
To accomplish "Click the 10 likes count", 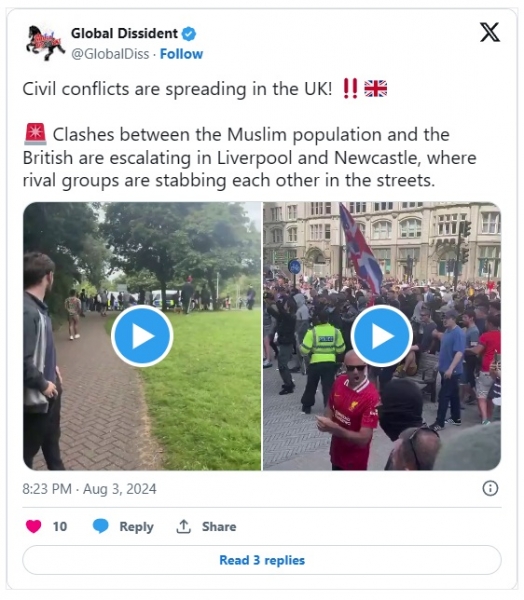I will [x=60, y=527].
